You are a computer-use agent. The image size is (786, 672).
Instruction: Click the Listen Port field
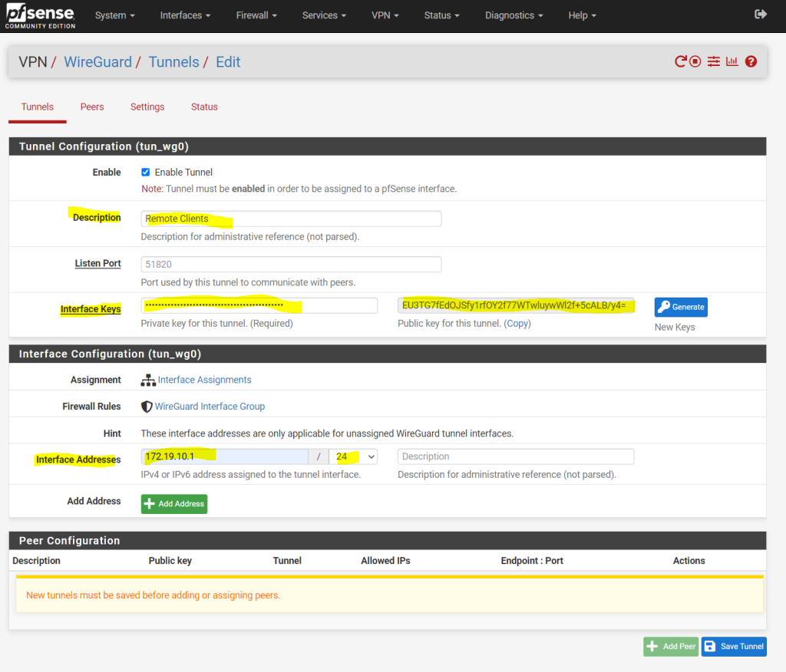tap(291, 264)
